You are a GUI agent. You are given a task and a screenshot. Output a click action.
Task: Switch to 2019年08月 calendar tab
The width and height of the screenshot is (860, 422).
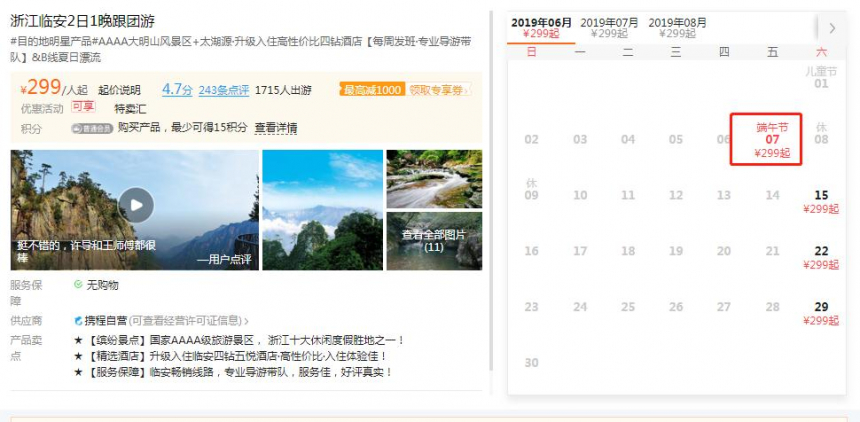coord(677,28)
